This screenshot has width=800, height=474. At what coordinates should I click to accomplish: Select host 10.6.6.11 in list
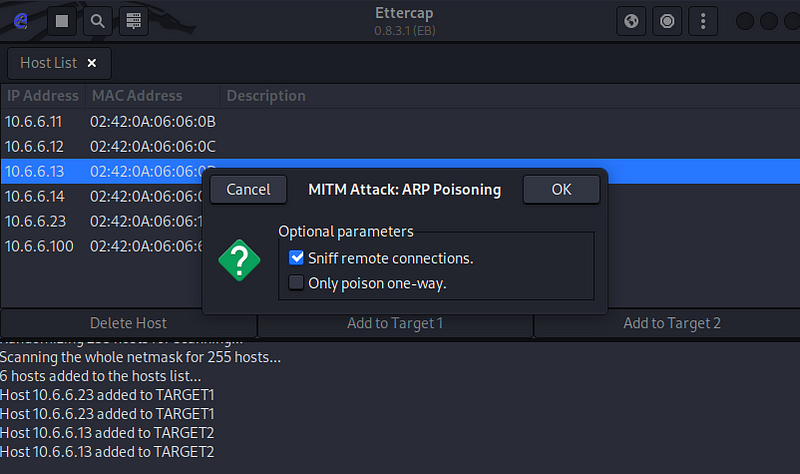(400, 121)
